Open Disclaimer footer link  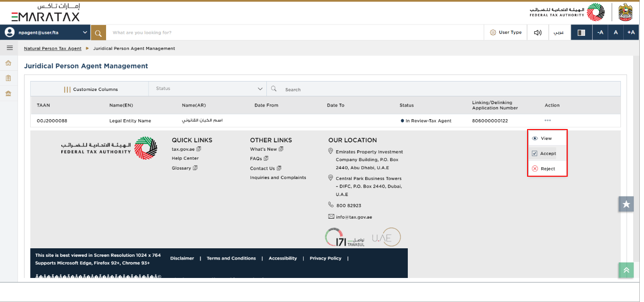pyautogui.click(x=182, y=258)
